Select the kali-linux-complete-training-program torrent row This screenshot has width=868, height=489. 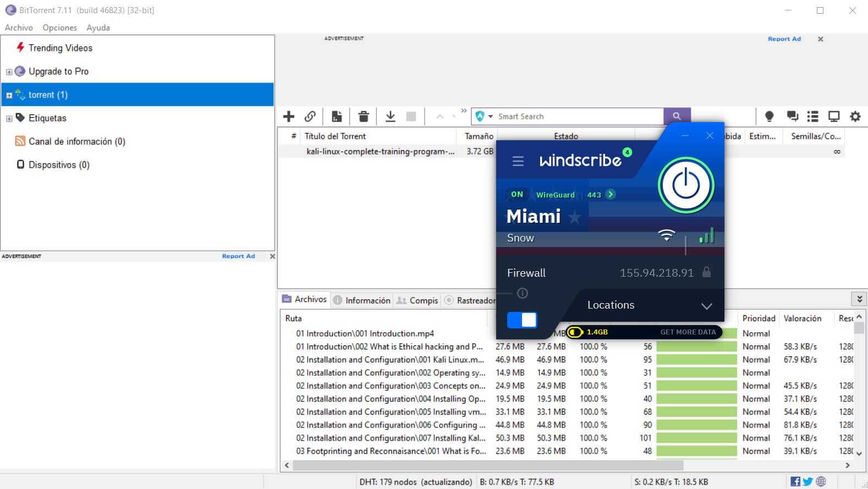point(387,151)
